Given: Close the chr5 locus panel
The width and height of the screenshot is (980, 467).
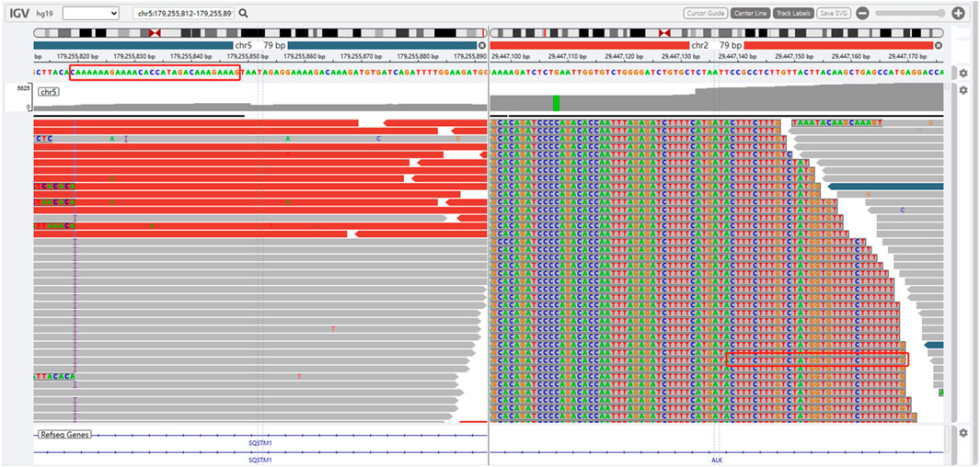Looking at the screenshot, I should pos(482,46).
